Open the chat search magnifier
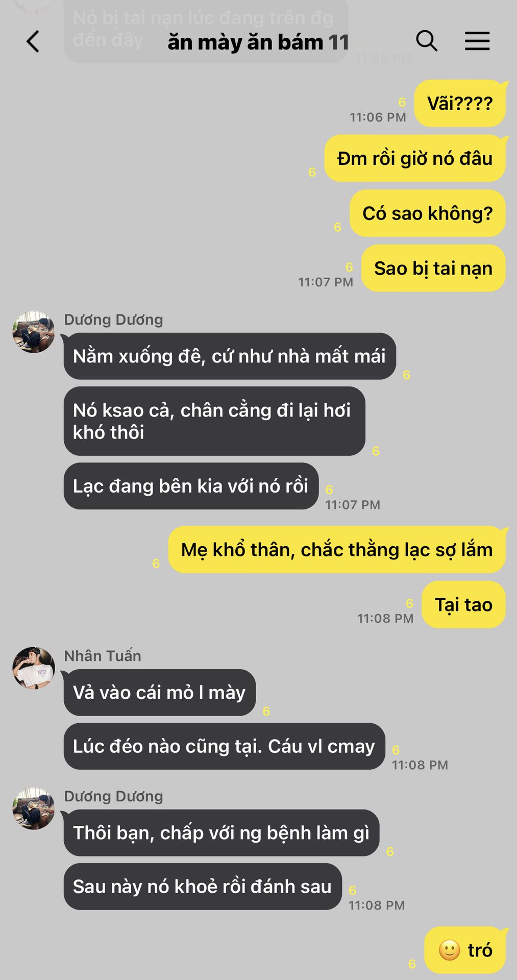The image size is (517, 980). click(427, 41)
